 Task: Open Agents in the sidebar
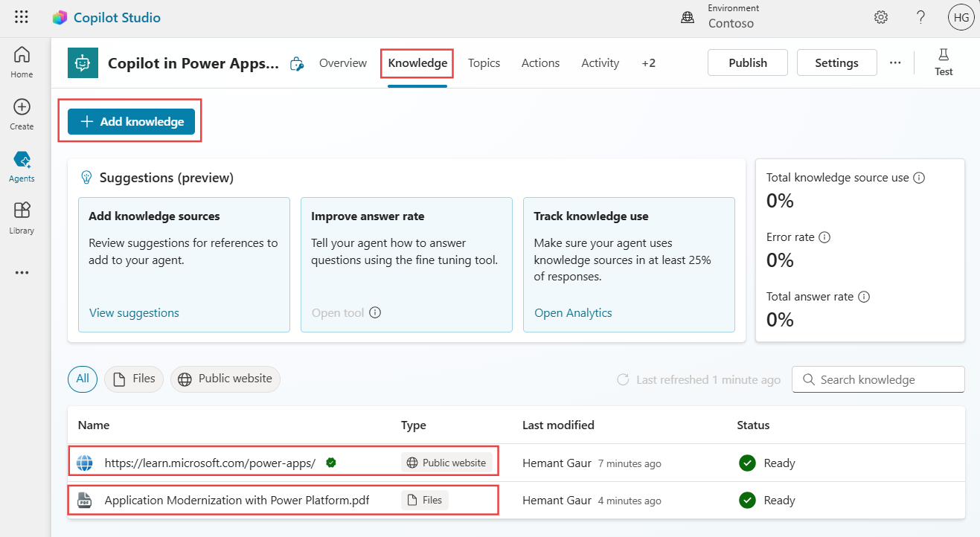(x=22, y=166)
